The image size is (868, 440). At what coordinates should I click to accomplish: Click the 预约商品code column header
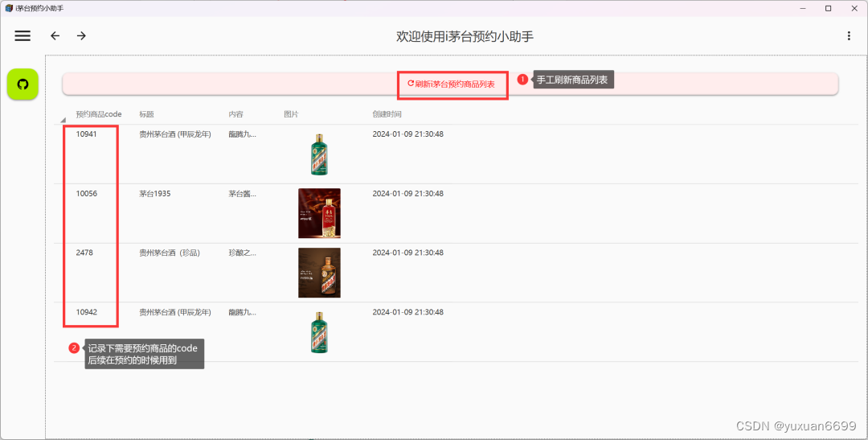[x=99, y=114]
